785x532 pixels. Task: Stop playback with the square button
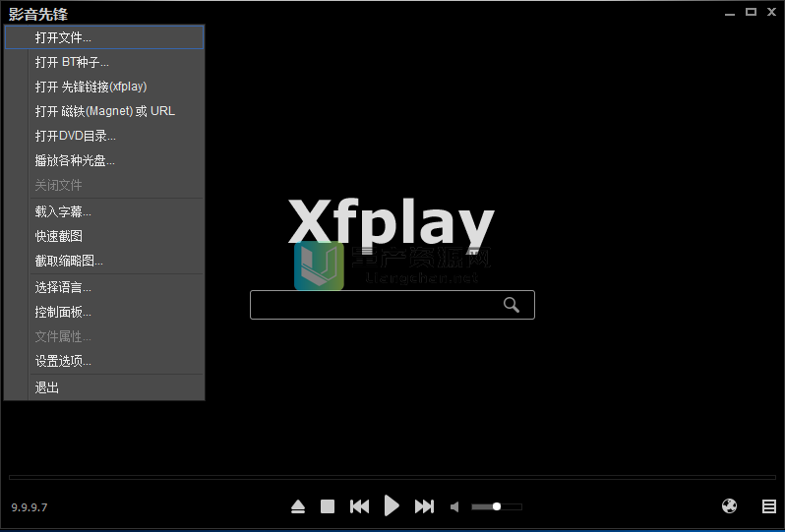[x=328, y=506]
